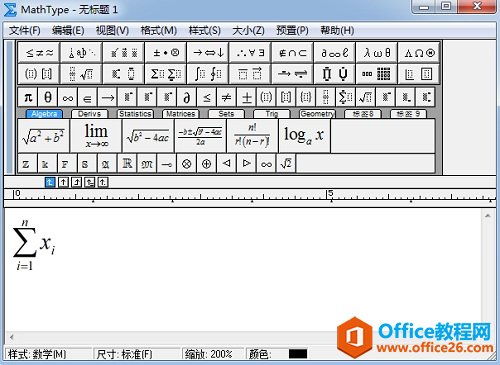Insert the Fraktur M symbol
The height and width of the screenshot is (365, 500).
147,163
